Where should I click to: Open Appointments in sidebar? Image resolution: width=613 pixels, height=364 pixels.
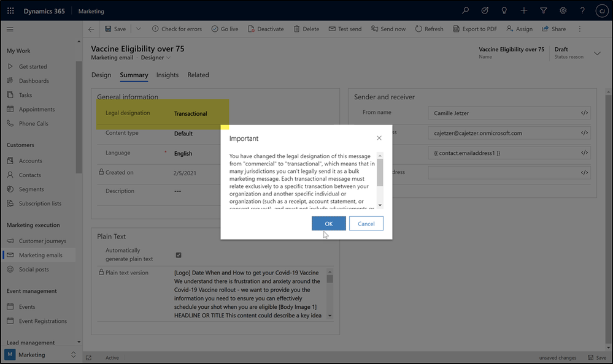pyautogui.click(x=38, y=109)
